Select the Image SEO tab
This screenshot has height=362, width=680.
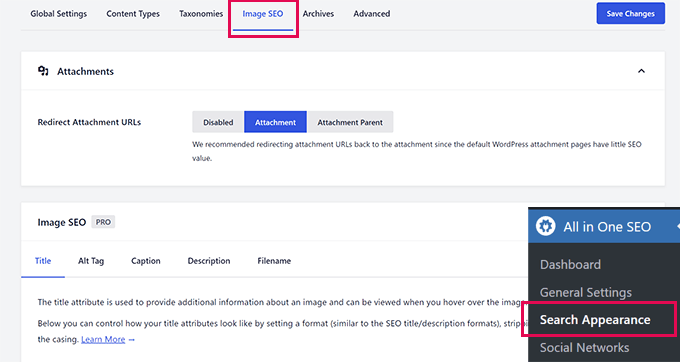pos(263,14)
